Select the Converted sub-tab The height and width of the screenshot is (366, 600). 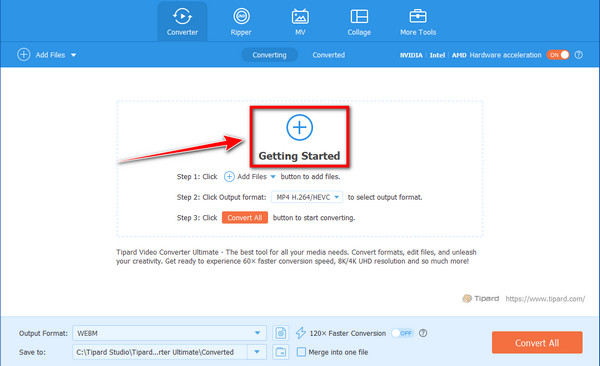tap(328, 55)
